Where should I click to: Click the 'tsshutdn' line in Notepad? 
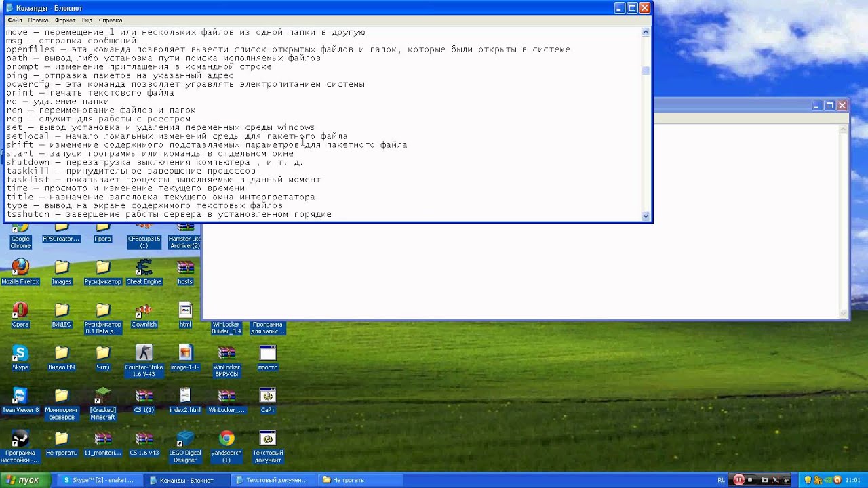(169, 214)
